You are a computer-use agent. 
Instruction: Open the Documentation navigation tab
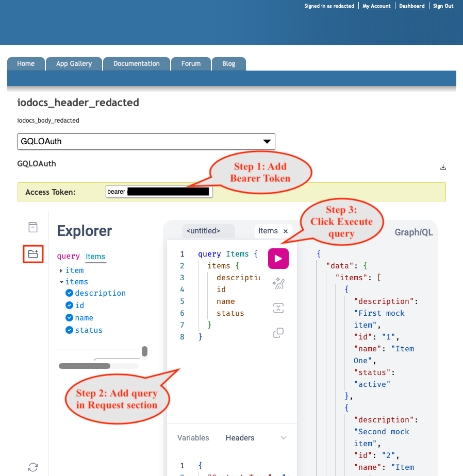pos(137,64)
